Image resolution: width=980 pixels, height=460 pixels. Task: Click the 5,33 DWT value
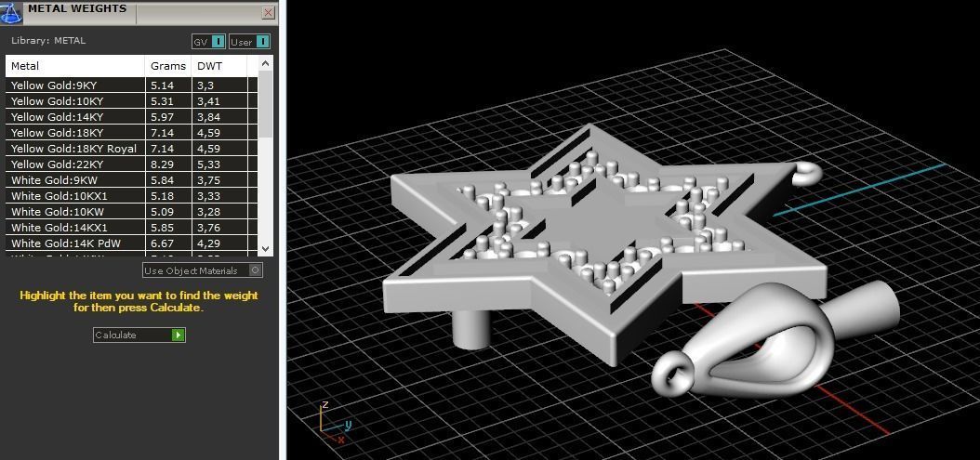209,164
